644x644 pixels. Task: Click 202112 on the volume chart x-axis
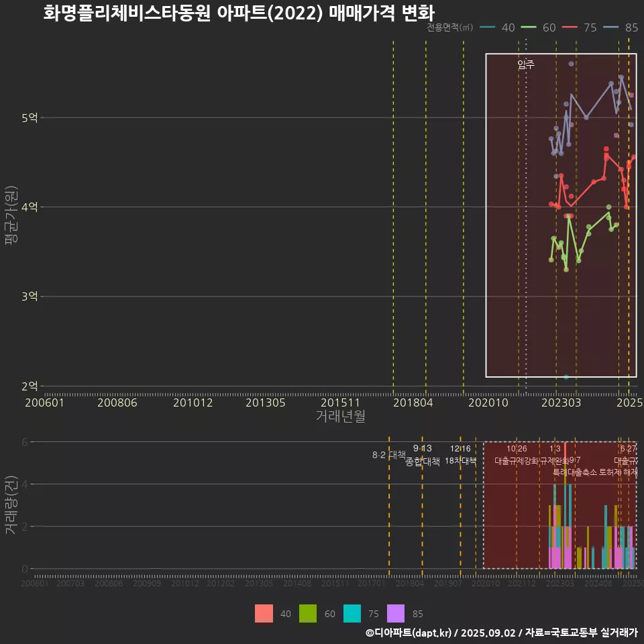[522, 583]
